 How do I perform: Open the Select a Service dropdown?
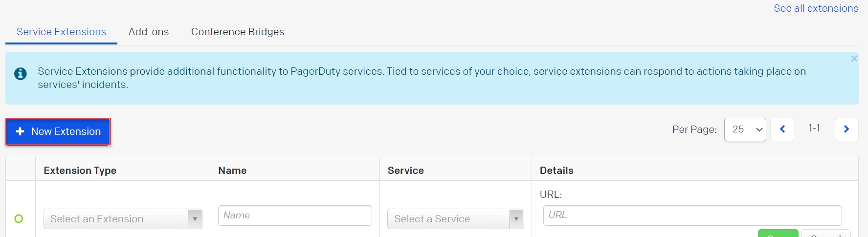coord(455,219)
